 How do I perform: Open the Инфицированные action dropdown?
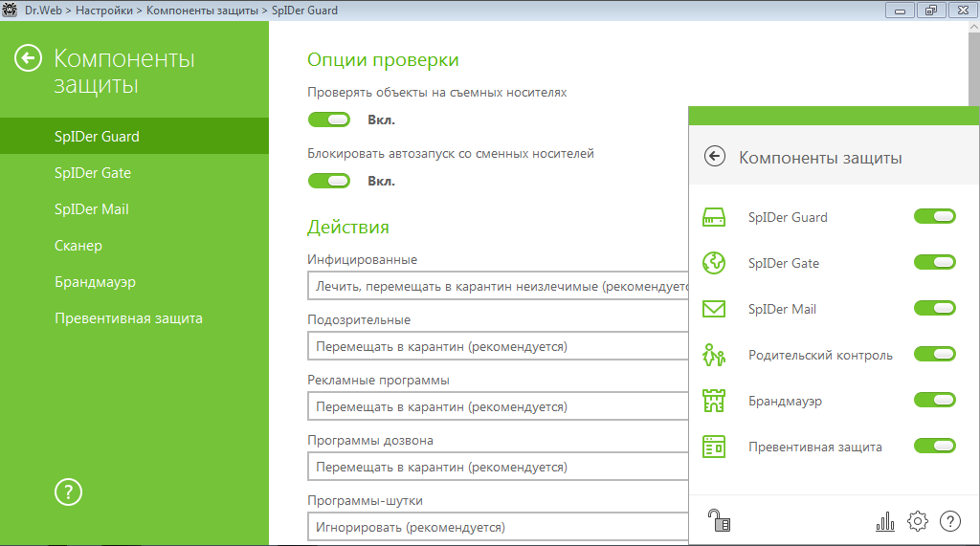coord(498,287)
